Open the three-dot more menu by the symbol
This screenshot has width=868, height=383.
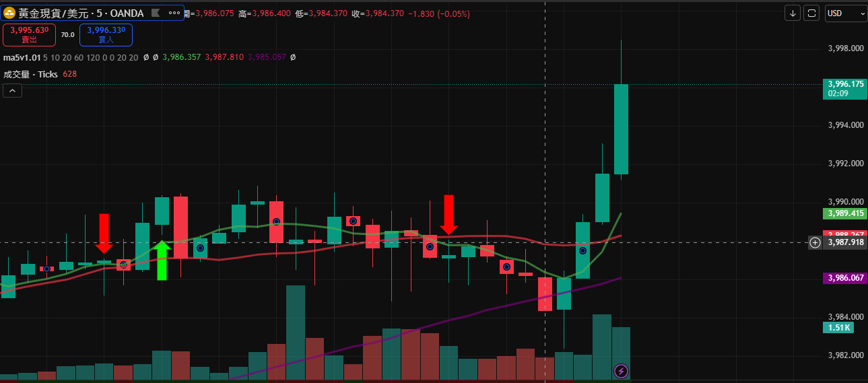tap(174, 13)
